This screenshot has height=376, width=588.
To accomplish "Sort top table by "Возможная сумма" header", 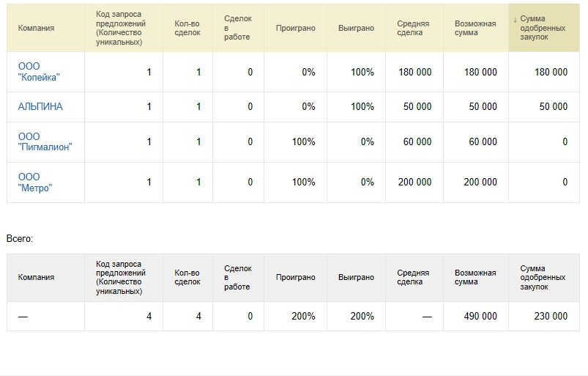I will click(x=475, y=28).
